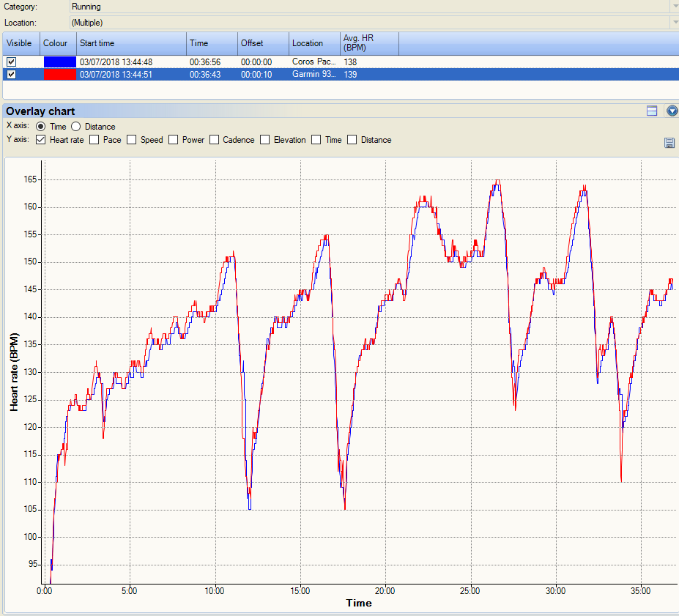Image resolution: width=679 pixels, height=616 pixels.
Task: Select the Distance X axis radio button
Action: pyautogui.click(x=75, y=127)
